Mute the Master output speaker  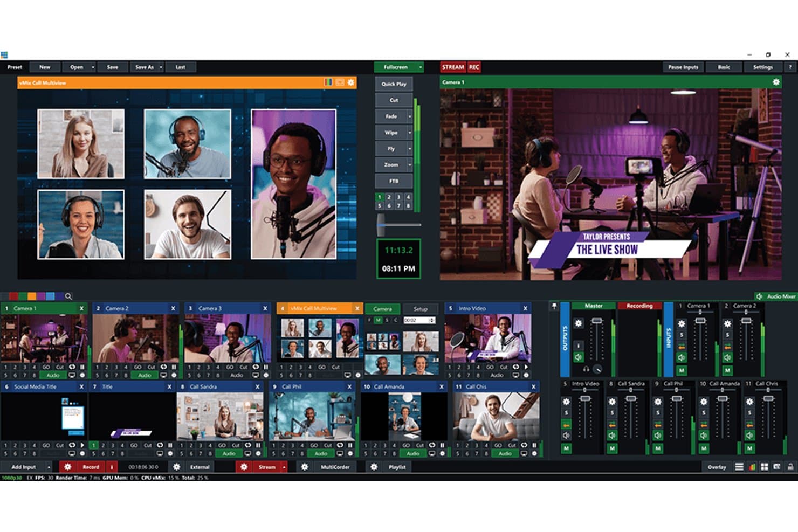(579, 357)
